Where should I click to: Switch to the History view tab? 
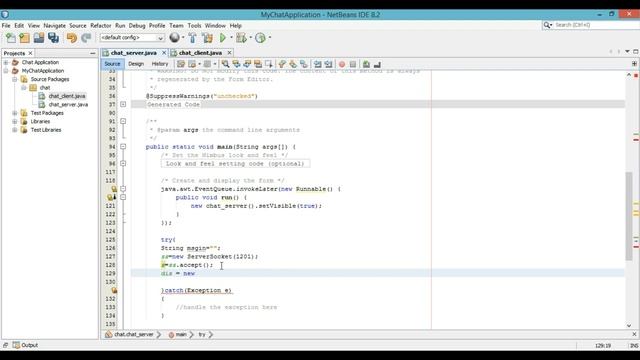pyautogui.click(x=160, y=64)
